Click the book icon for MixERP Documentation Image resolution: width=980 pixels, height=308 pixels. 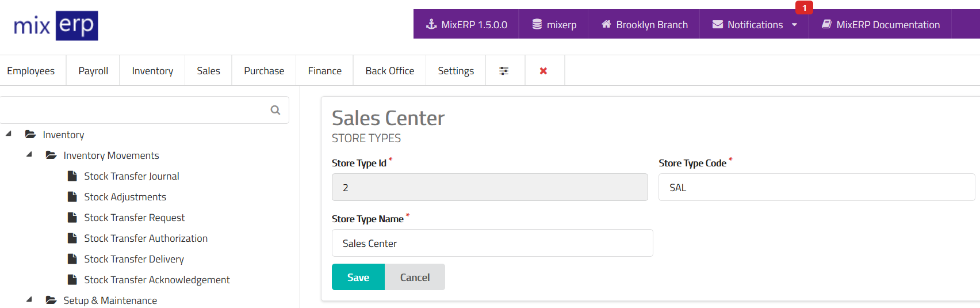(x=826, y=24)
